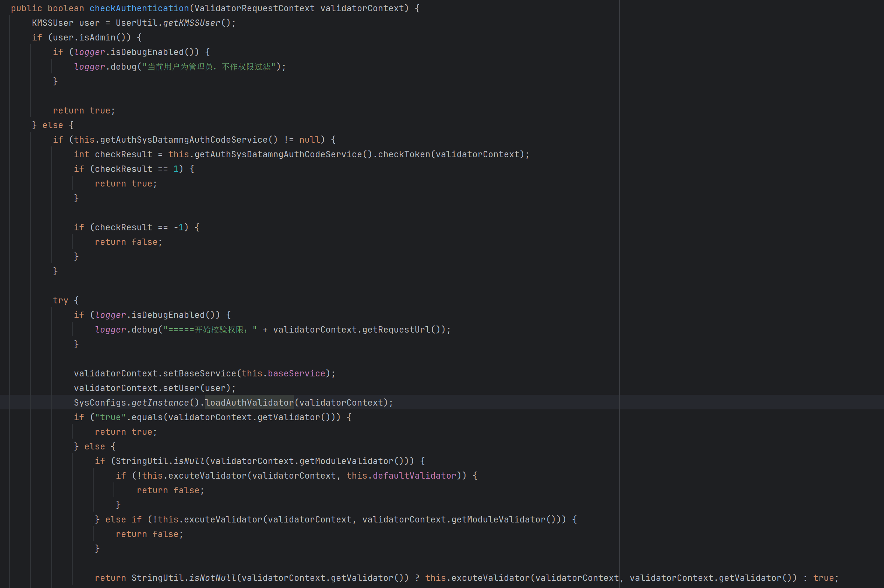Click the null keyword in condition

[309, 140]
